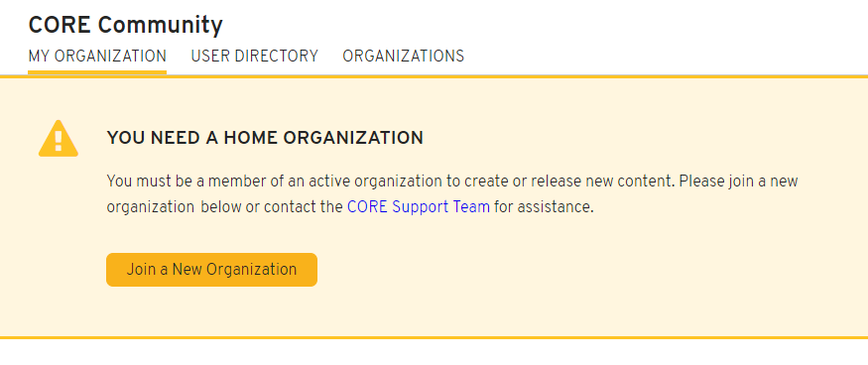Click empty banner area right of Join button
The image size is (868, 365).
tap(554, 270)
